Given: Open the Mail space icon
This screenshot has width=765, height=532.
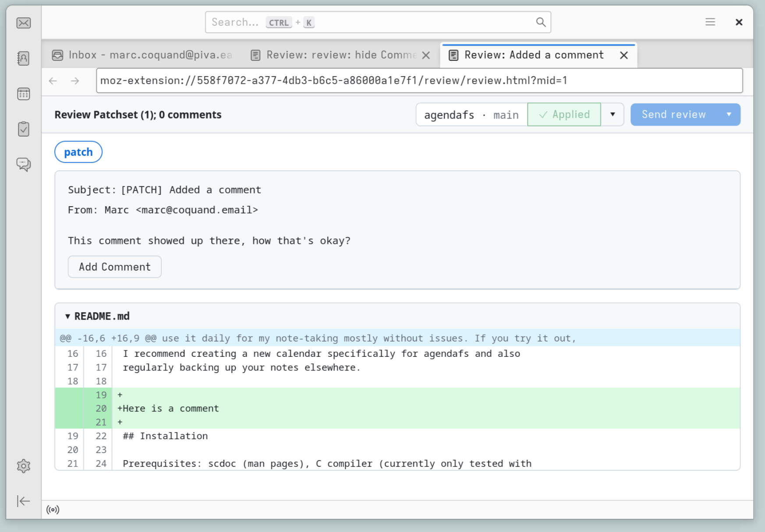Looking at the screenshot, I should click(24, 23).
